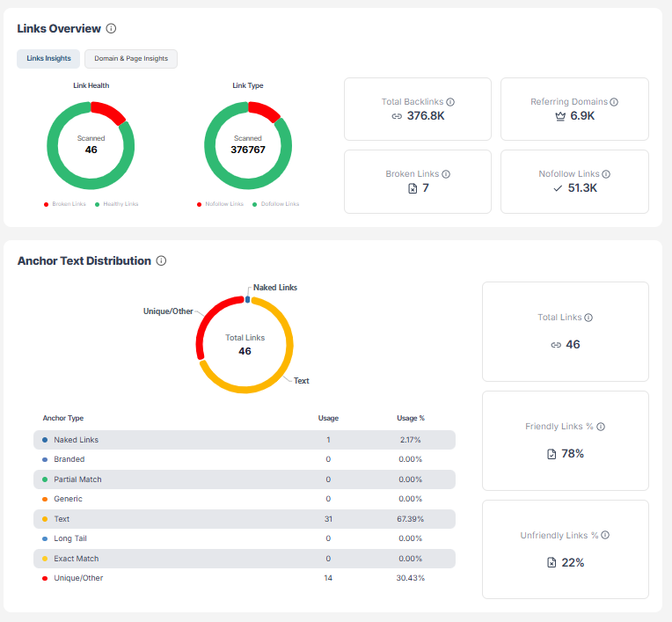The image size is (672, 622).
Task: Click the 67.39% usage value
Action: click(411, 519)
